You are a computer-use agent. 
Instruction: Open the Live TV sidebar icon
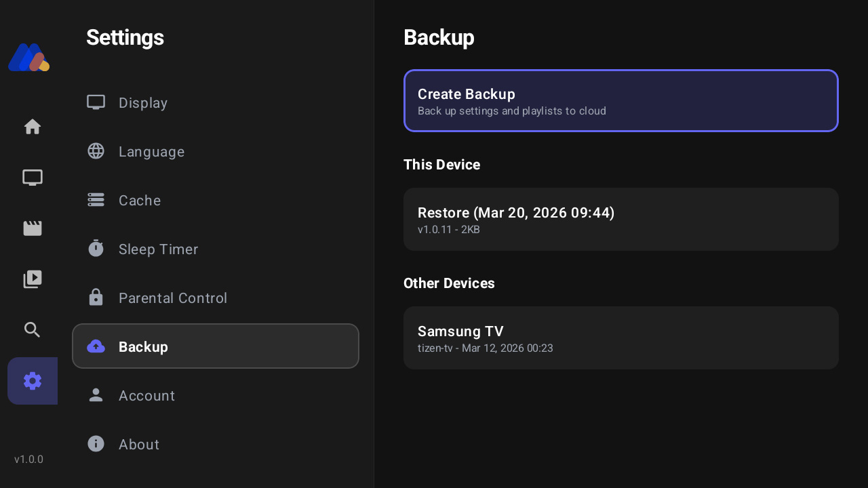coord(32,177)
